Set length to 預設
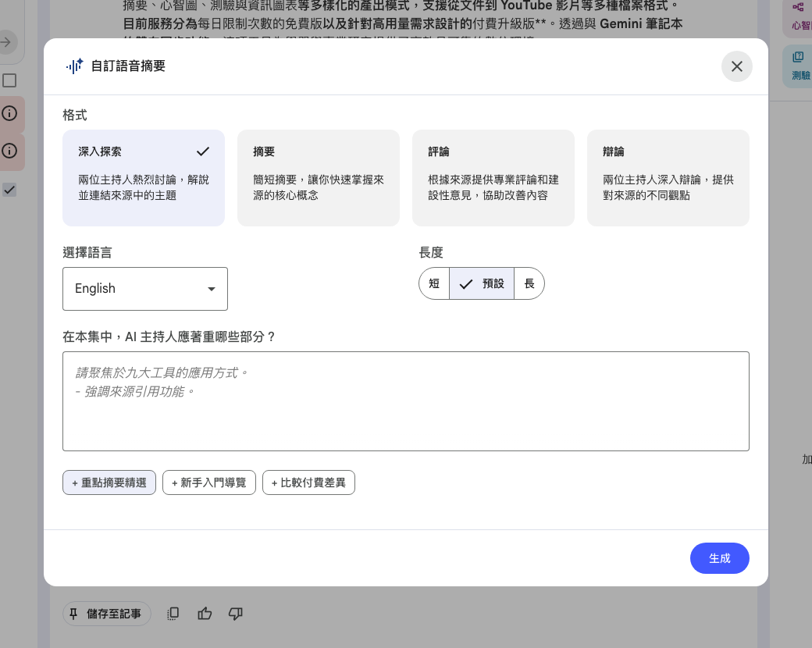 coord(482,283)
